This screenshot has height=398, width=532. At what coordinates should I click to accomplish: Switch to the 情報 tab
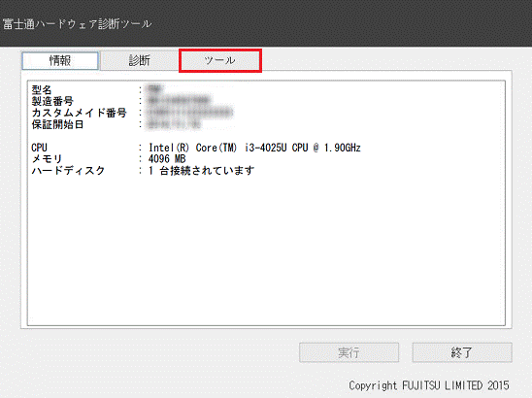click(x=60, y=61)
